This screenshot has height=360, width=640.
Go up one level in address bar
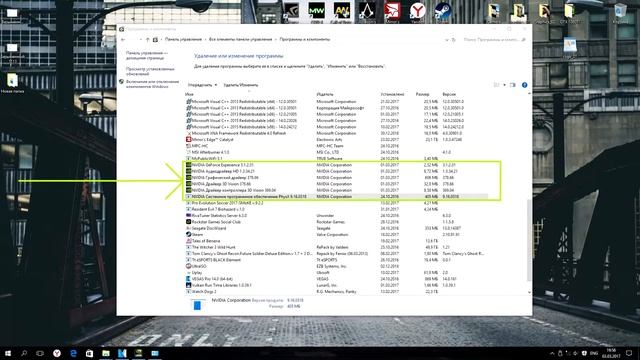pyautogui.click(x=147, y=40)
